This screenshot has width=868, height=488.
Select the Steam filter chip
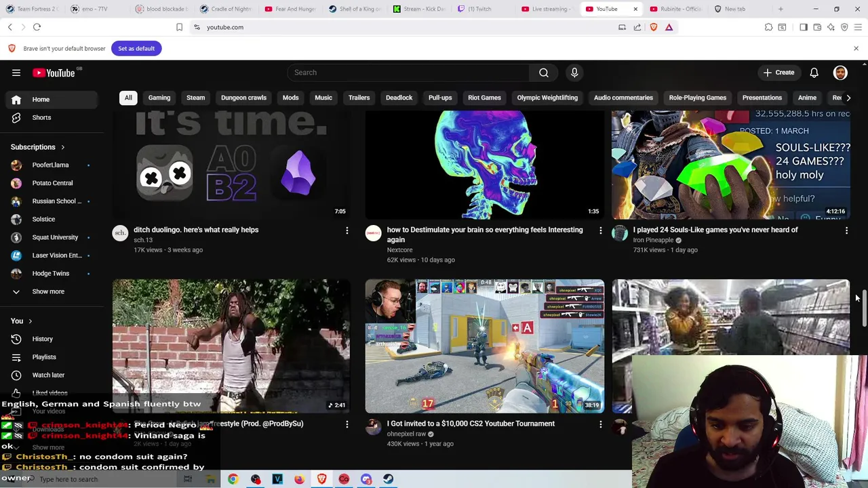[195, 98]
